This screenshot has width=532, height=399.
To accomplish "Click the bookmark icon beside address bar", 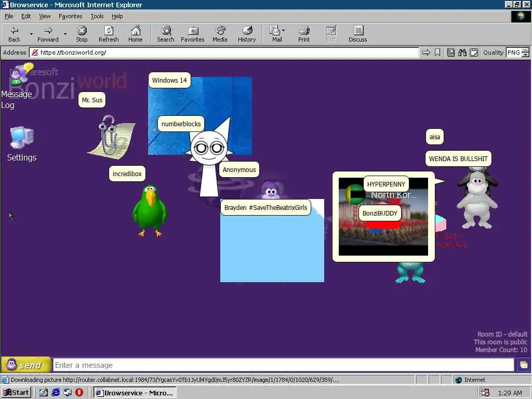I will click(437, 52).
